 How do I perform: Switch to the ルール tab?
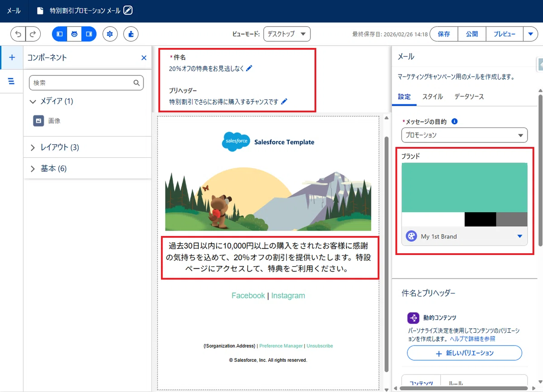[x=456, y=383]
